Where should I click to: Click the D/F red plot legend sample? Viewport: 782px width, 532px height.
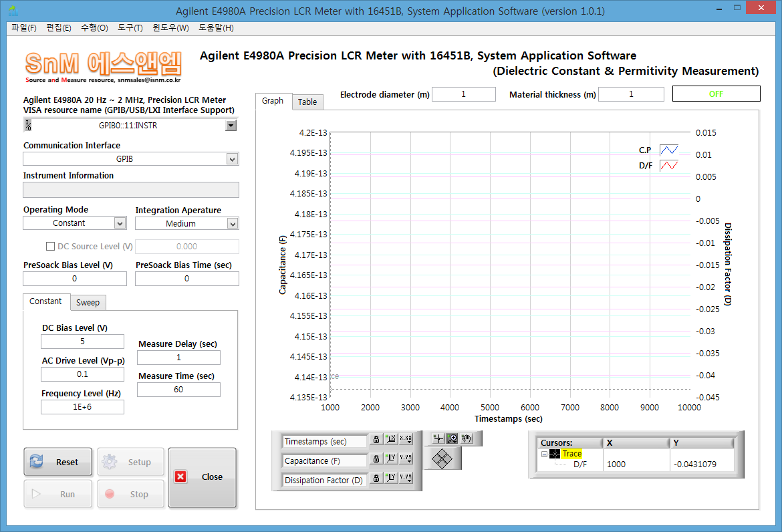pos(669,165)
